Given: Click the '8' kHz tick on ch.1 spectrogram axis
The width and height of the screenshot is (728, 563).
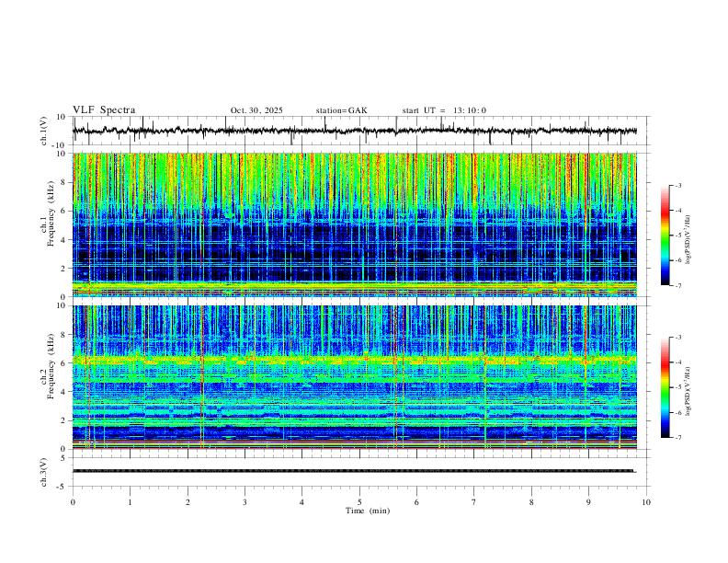Looking at the screenshot, I should pos(63,182).
